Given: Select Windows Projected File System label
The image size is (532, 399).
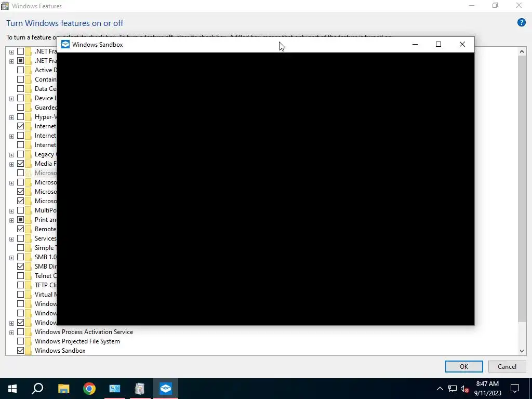Looking at the screenshot, I should click(x=77, y=341).
